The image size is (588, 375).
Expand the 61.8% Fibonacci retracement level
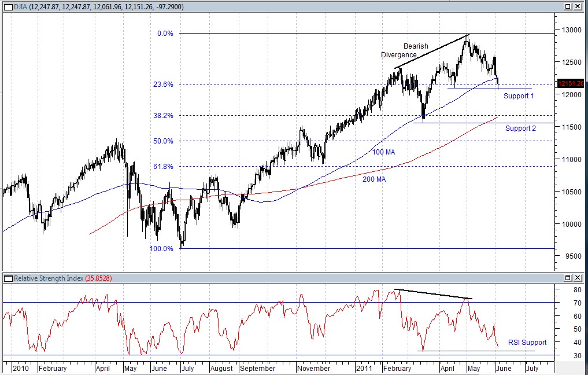(162, 167)
